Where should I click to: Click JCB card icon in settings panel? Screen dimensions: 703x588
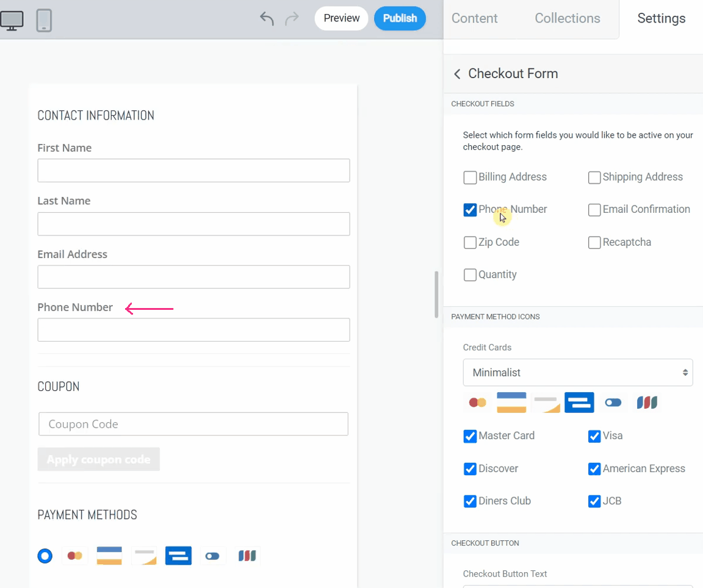(647, 403)
